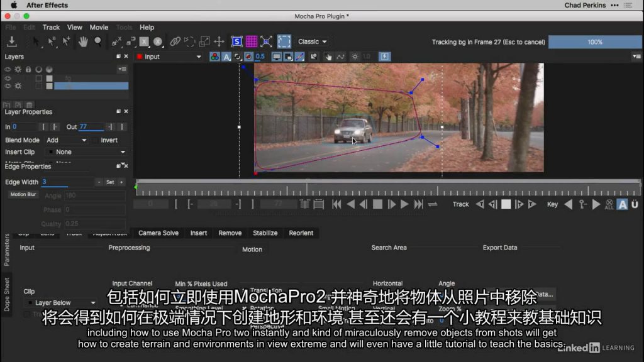Click the RGB channels icon
This screenshot has height=362, width=644.
(x=214, y=57)
